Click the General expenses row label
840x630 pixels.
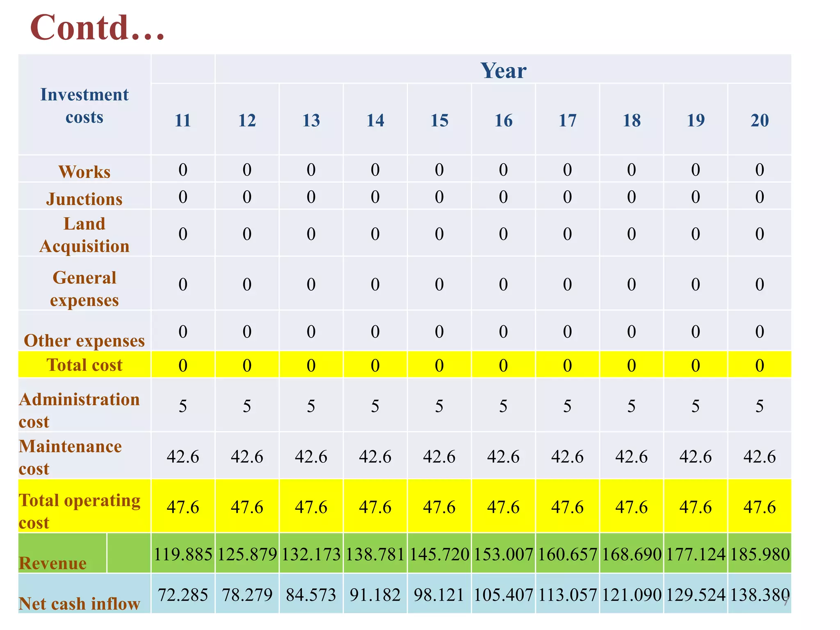[x=84, y=288]
